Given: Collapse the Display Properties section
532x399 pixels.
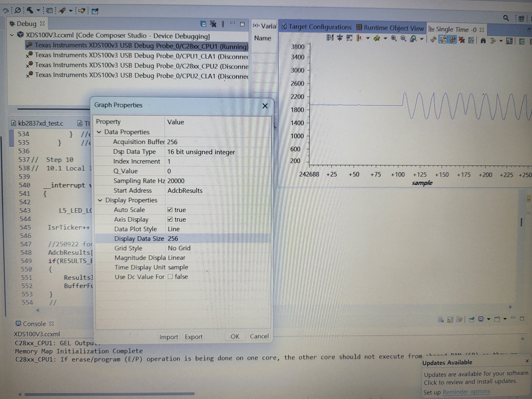Looking at the screenshot, I should coord(100,200).
